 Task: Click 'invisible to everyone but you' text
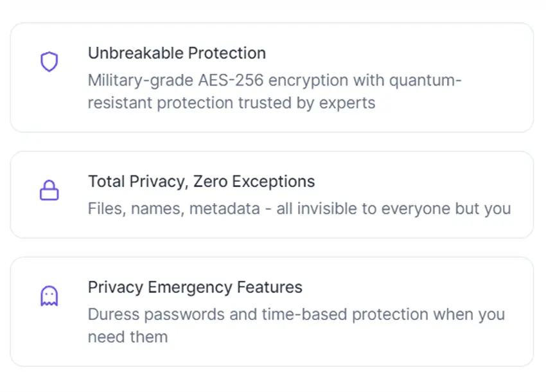404,209
